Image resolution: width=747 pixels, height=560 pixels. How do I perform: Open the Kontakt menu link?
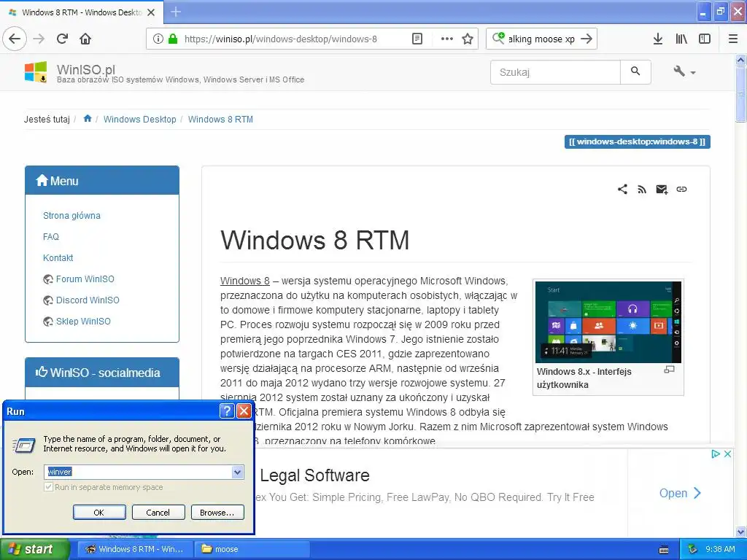coord(58,257)
